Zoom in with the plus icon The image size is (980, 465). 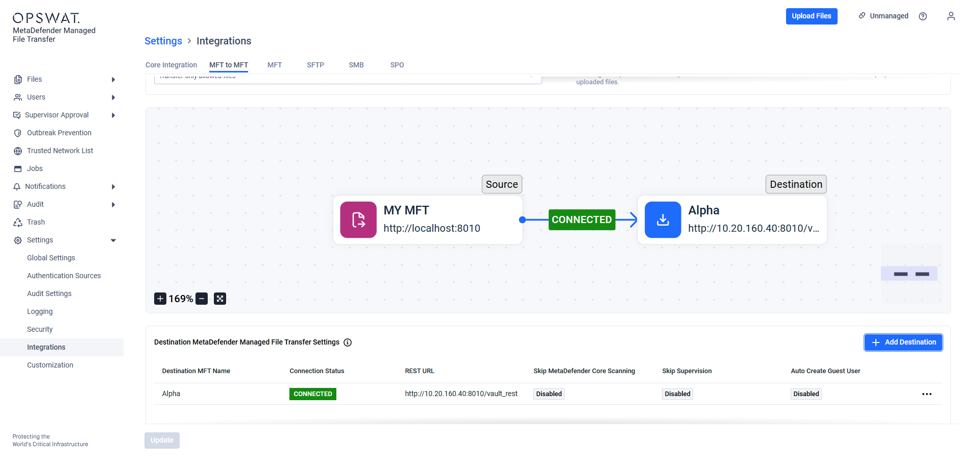160,299
